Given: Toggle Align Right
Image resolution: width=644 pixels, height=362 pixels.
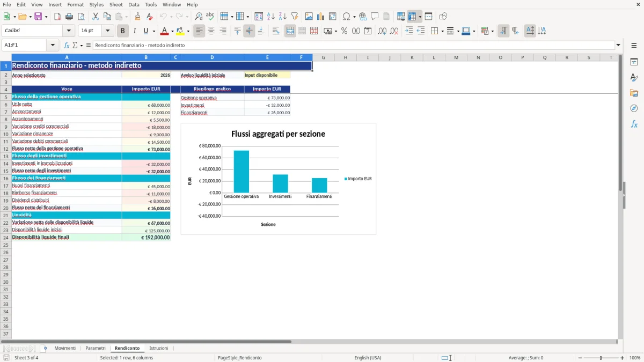Looking at the screenshot, I should point(223,31).
